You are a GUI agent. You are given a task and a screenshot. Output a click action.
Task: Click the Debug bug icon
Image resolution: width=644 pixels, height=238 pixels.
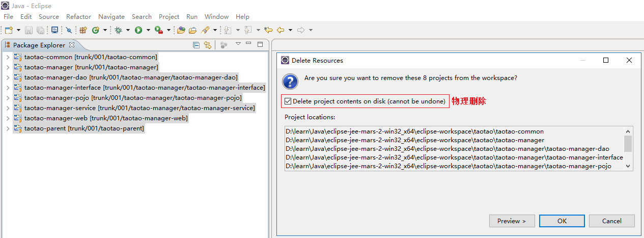[x=118, y=30]
